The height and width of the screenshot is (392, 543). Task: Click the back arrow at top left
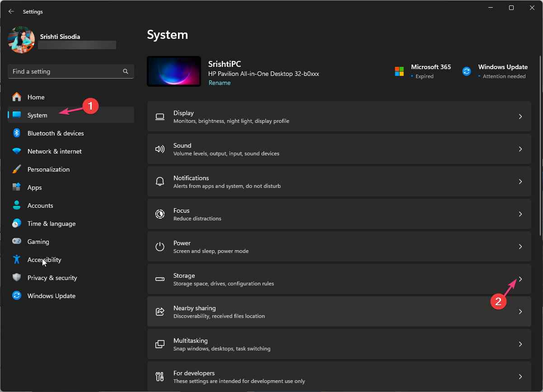(11, 11)
